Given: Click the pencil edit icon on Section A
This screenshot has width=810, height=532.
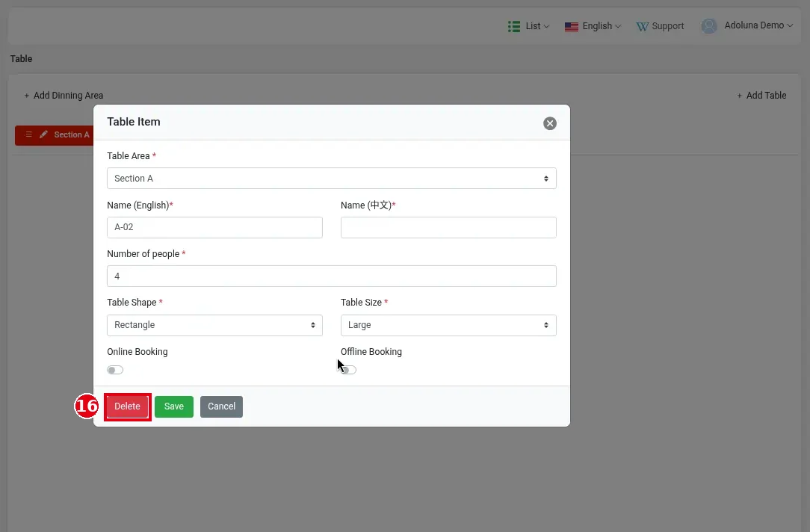Looking at the screenshot, I should click(x=44, y=134).
